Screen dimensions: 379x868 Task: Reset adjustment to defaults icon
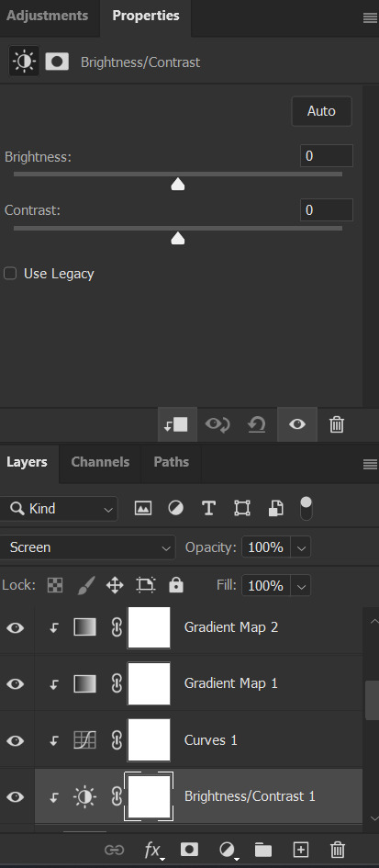pyautogui.click(x=257, y=424)
